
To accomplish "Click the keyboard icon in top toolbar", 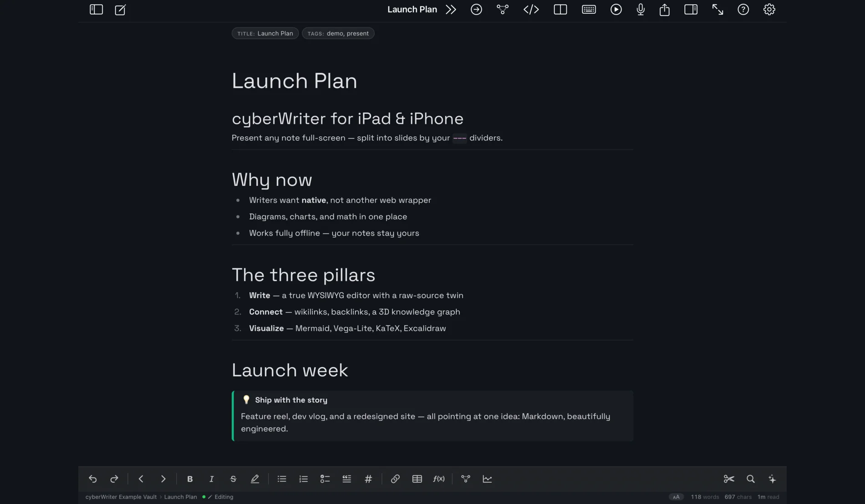I will pos(589,10).
